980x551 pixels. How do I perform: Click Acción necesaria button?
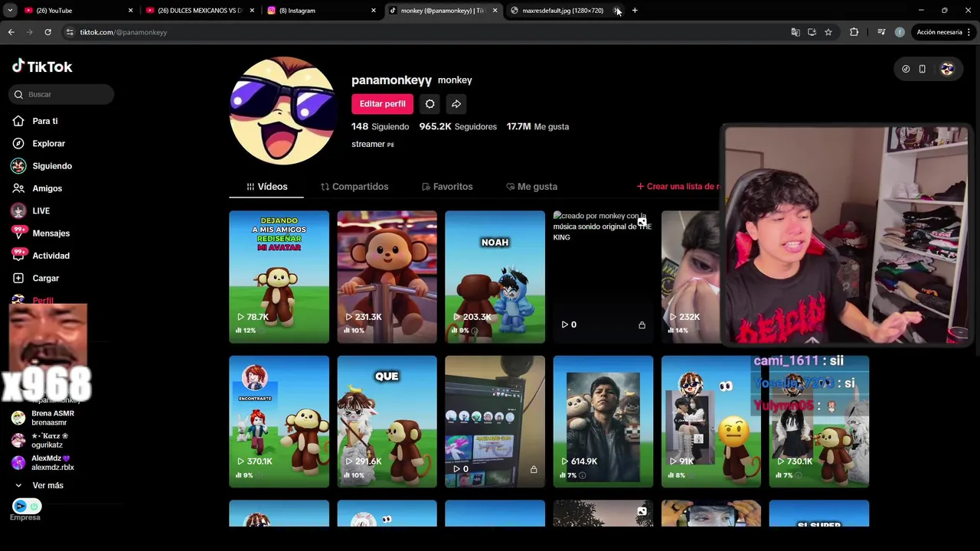943,32
